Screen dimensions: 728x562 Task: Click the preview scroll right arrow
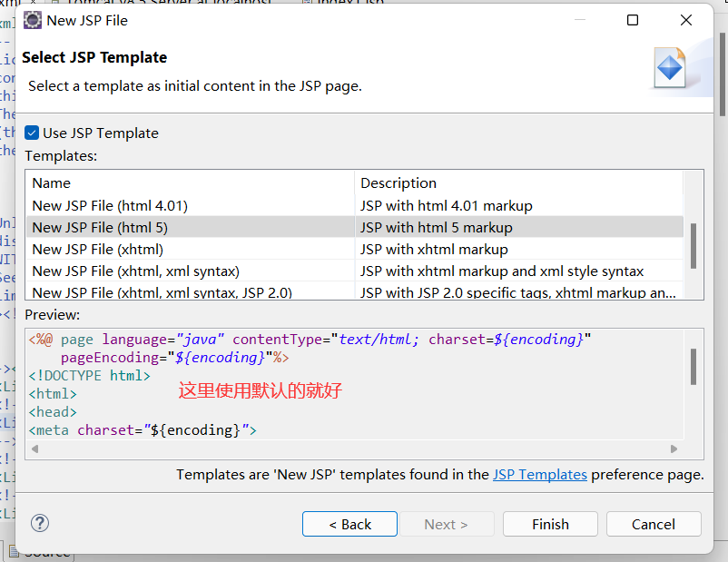tap(674, 449)
